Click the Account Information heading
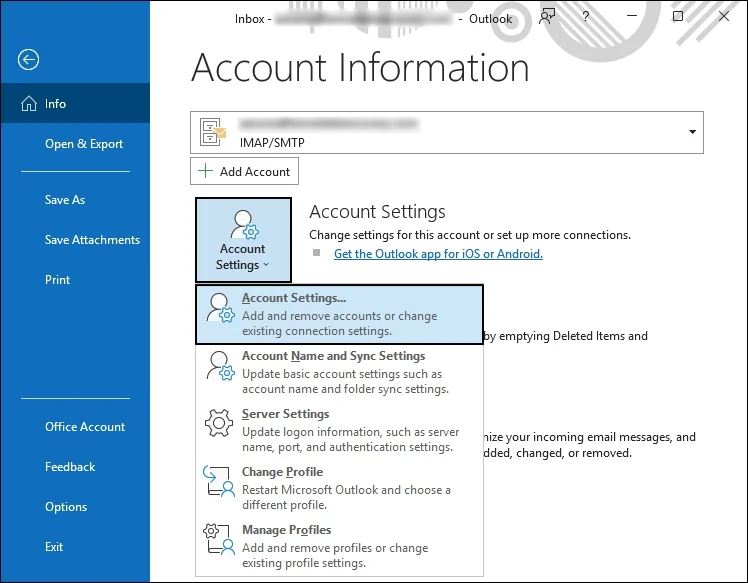 pos(360,68)
